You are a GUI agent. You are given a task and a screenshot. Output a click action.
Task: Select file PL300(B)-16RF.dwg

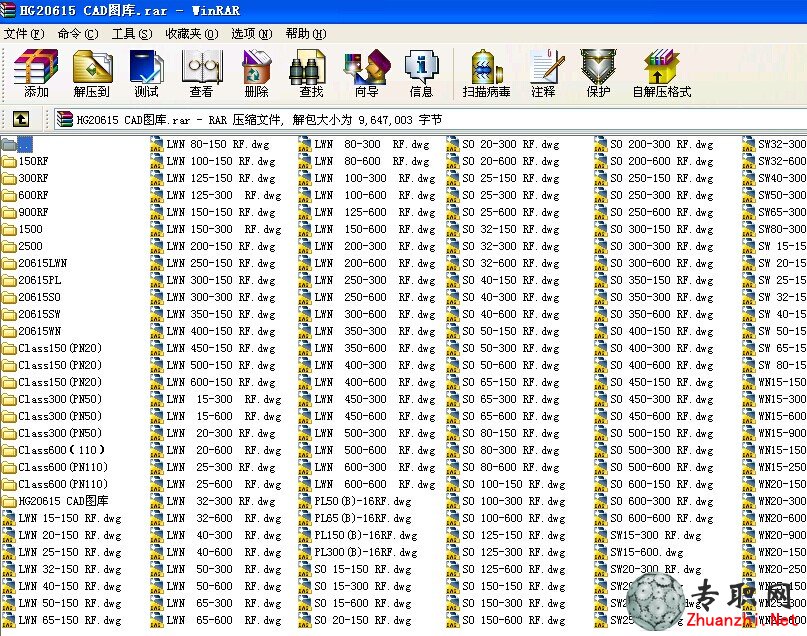(366, 553)
